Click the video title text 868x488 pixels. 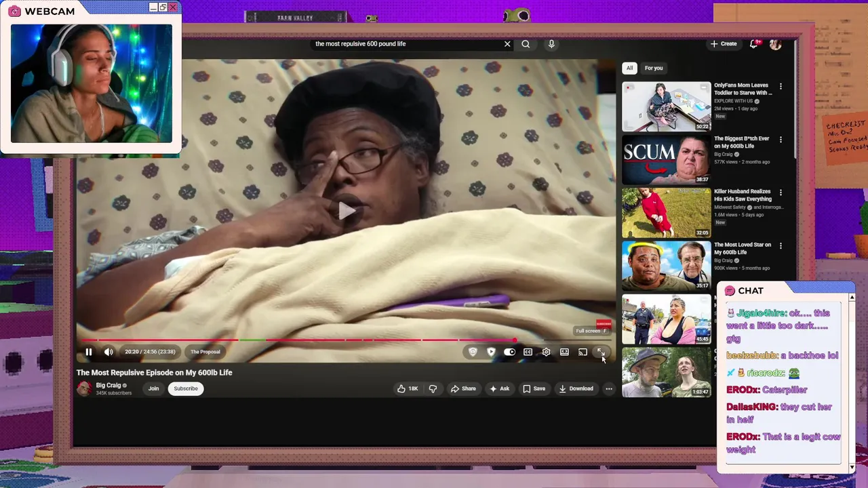click(154, 372)
